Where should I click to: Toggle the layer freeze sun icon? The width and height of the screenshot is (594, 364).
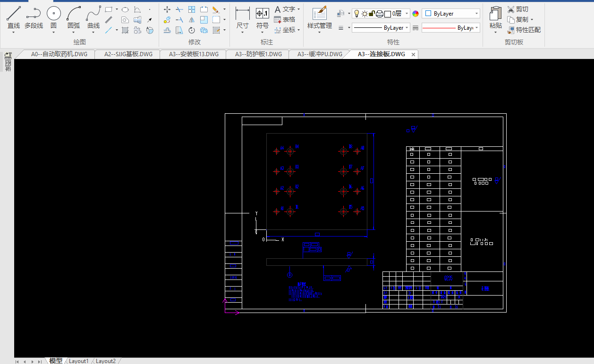point(364,14)
